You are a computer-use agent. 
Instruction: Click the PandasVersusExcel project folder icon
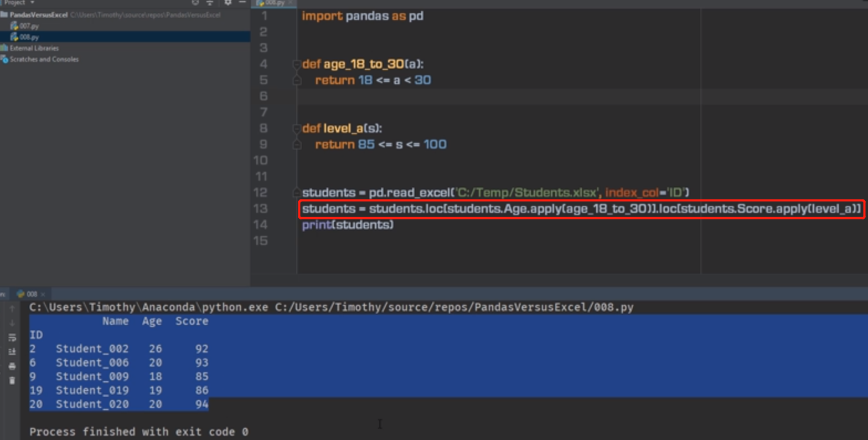point(4,15)
